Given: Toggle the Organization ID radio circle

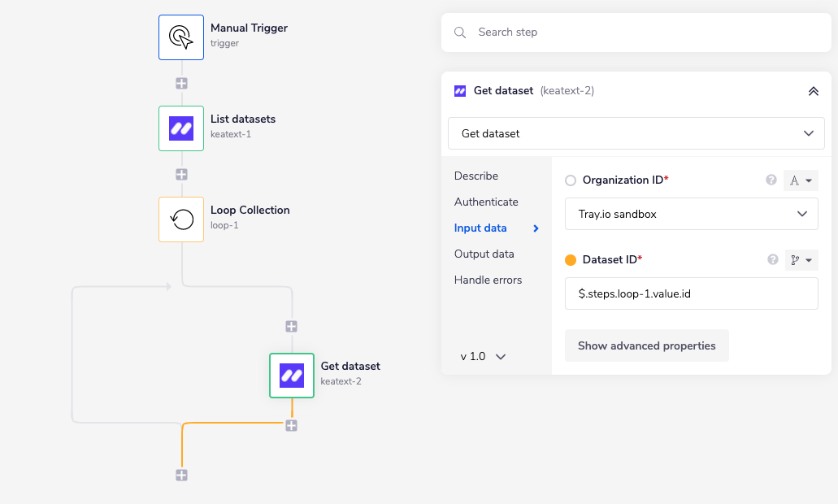Looking at the screenshot, I should (x=571, y=180).
